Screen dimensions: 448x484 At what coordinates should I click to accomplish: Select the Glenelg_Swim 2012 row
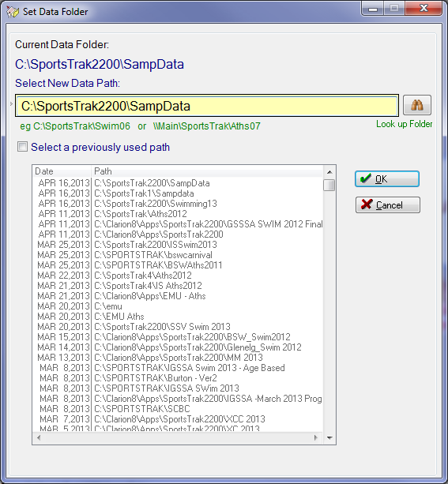pos(178,347)
